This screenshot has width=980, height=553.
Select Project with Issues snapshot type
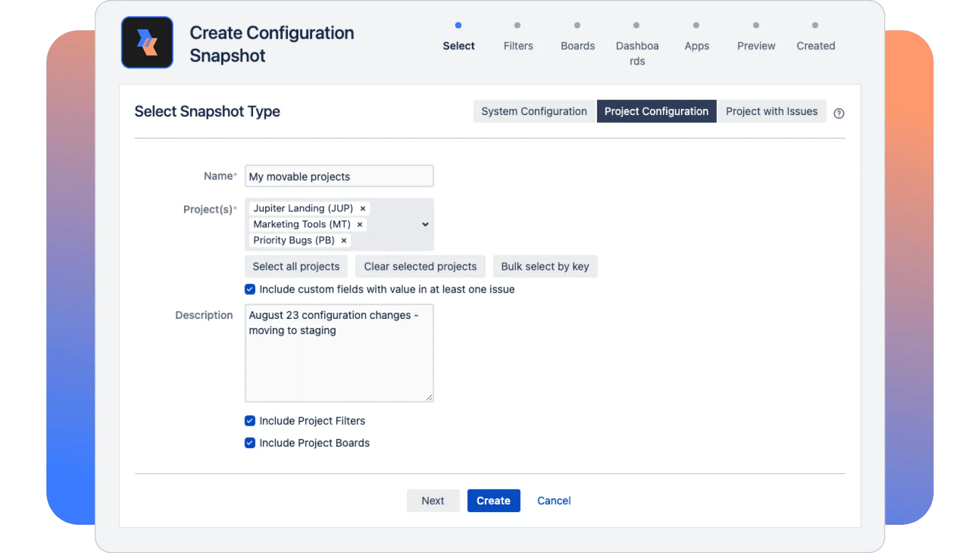771,112
